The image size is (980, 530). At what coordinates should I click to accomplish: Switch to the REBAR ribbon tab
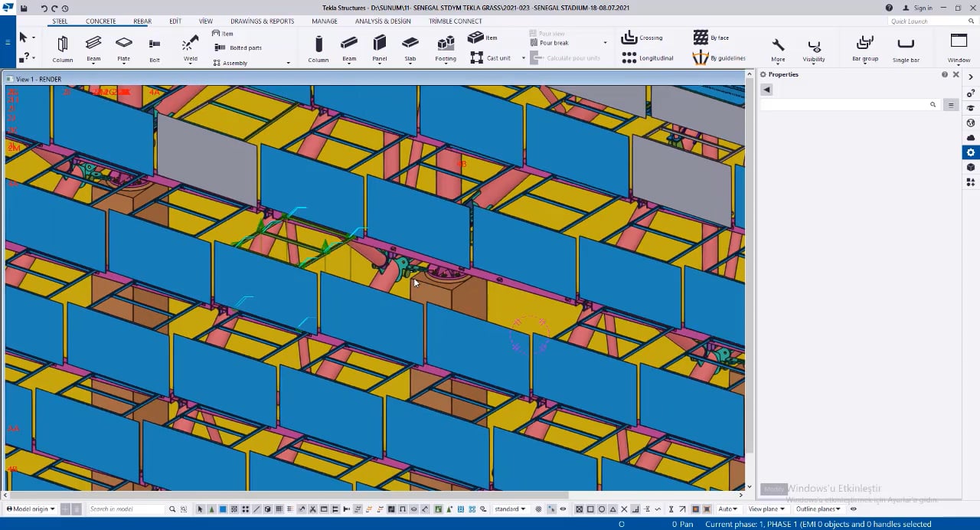tap(142, 21)
